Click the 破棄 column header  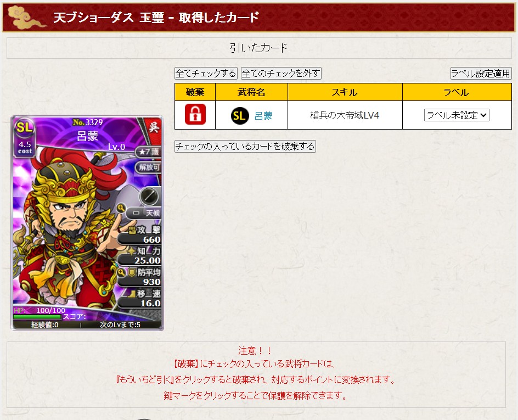pyautogui.click(x=195, y=92)
